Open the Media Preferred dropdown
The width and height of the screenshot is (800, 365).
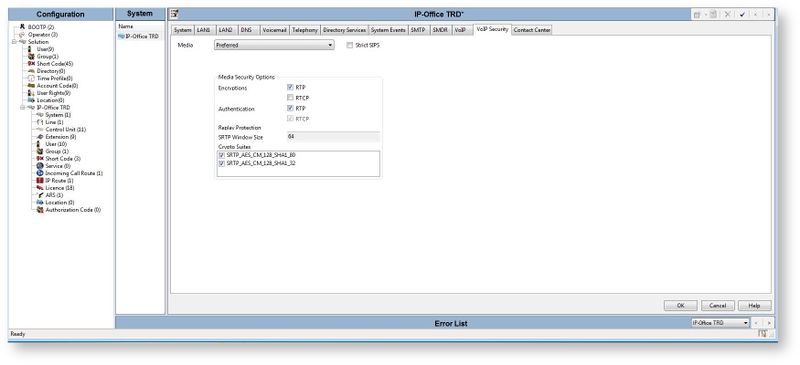tap(274, 45)
